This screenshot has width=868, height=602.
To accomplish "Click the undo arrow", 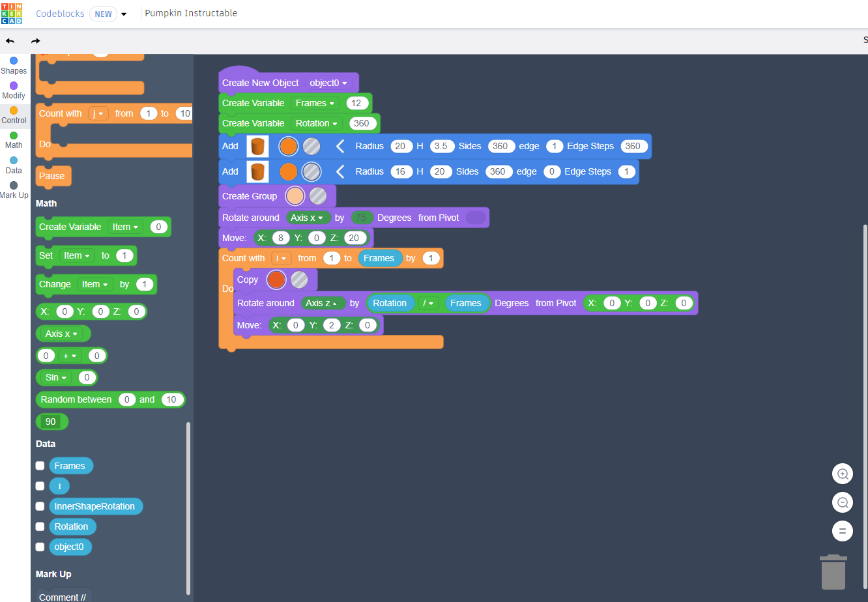I will 10,40.
